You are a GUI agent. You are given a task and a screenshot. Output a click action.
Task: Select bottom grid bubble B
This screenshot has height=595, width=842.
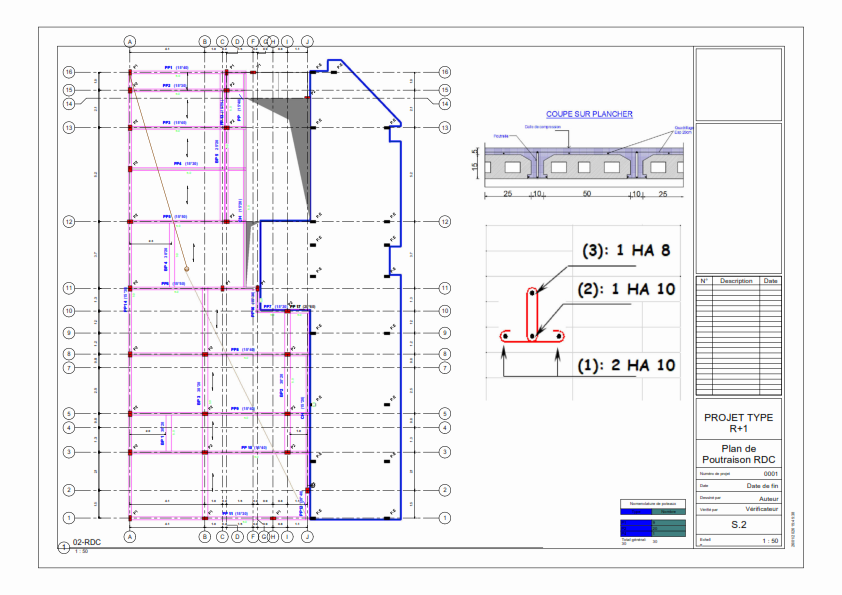[x=204, y=537]
